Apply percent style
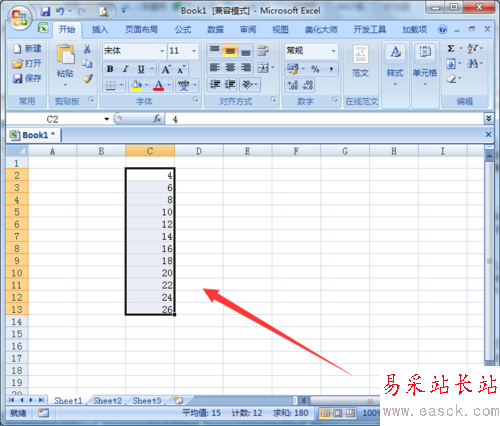Viewport: 500px width, 426px height. (315, 69)
